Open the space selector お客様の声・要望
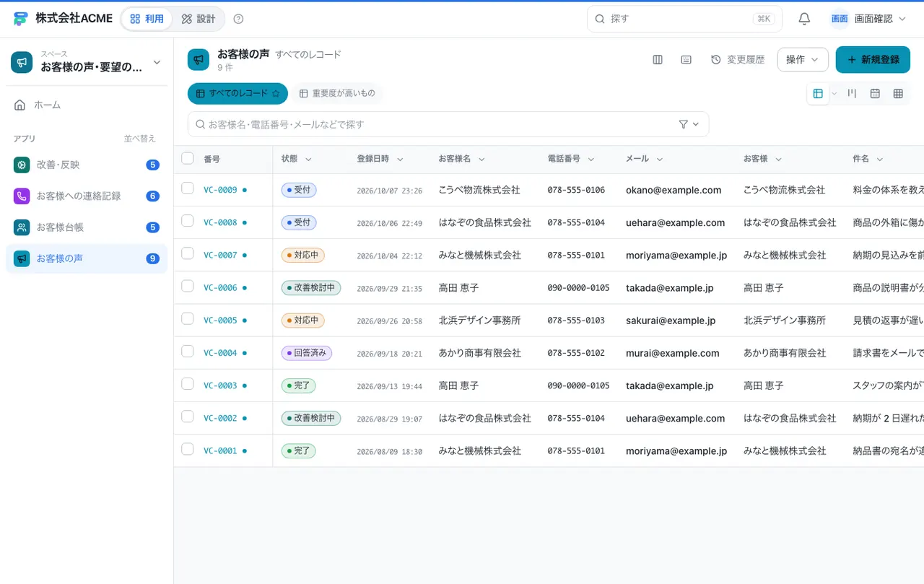Viewport: 924px width, 584px height. pos(87,62)
